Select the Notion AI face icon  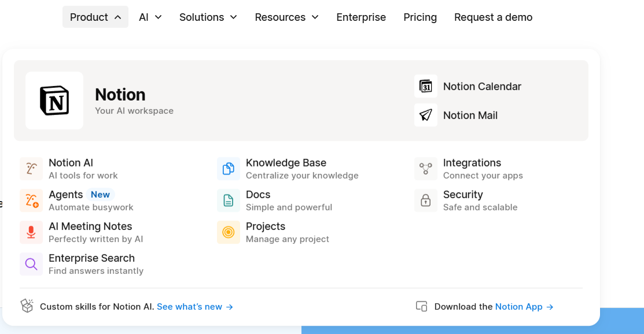[31, 168]
